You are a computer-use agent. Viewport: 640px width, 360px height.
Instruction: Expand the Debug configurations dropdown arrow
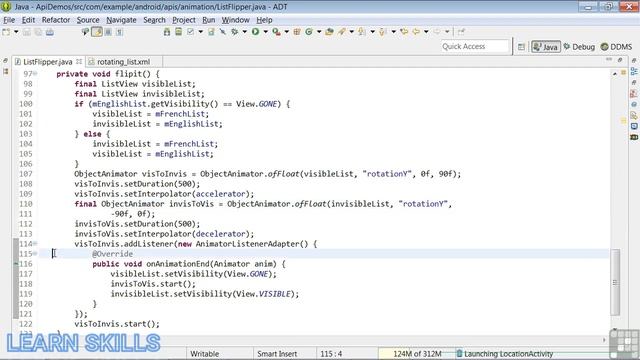click(x=244, y=32)
